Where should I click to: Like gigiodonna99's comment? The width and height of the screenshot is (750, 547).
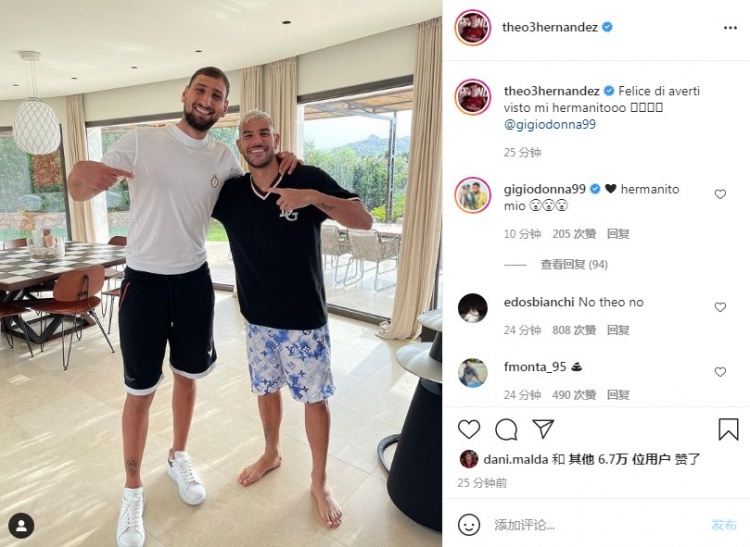click(720, 194)
